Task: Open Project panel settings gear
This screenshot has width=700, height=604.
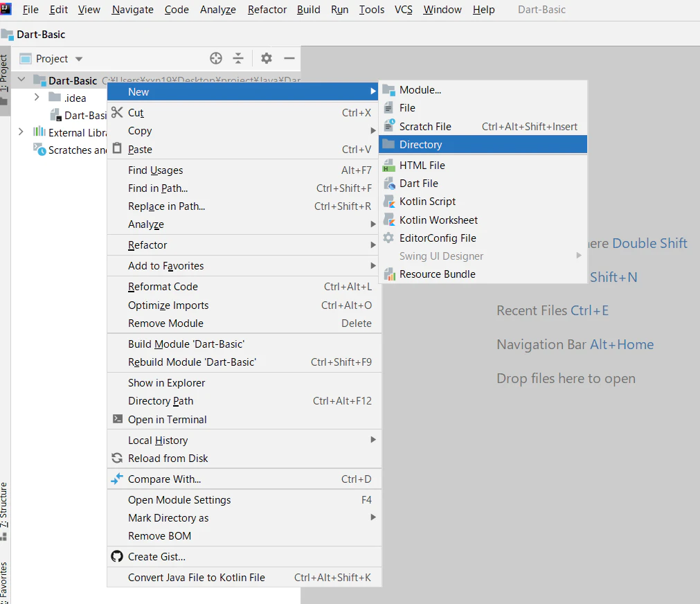Action: (267, 58)
